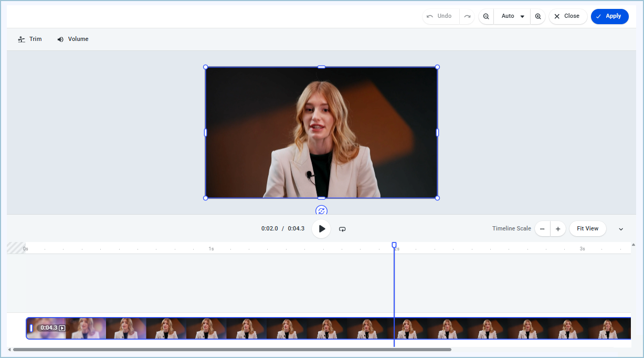Zoom out using the magnifier minus icon

tap(485, 16)
